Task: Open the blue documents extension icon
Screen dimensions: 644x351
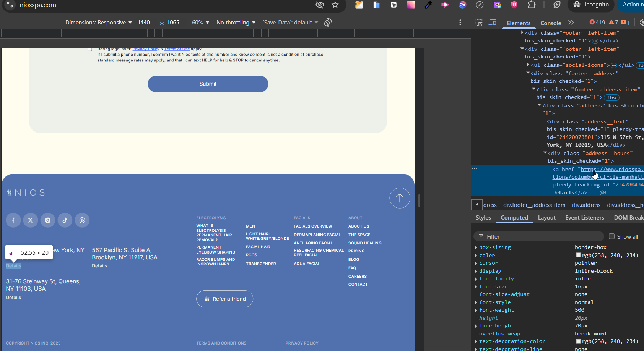Action: tap(376, 5)
